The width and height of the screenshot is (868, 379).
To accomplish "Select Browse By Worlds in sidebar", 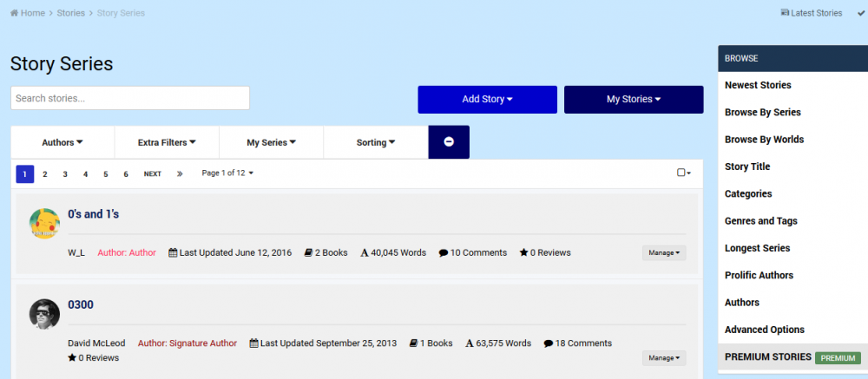I will 764,140.
